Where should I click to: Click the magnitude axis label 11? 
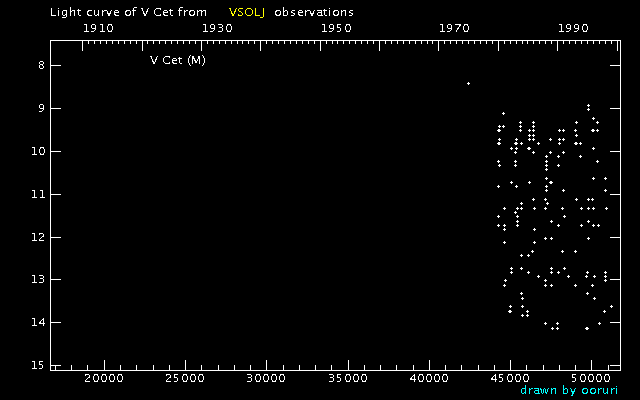click(38, 194)
